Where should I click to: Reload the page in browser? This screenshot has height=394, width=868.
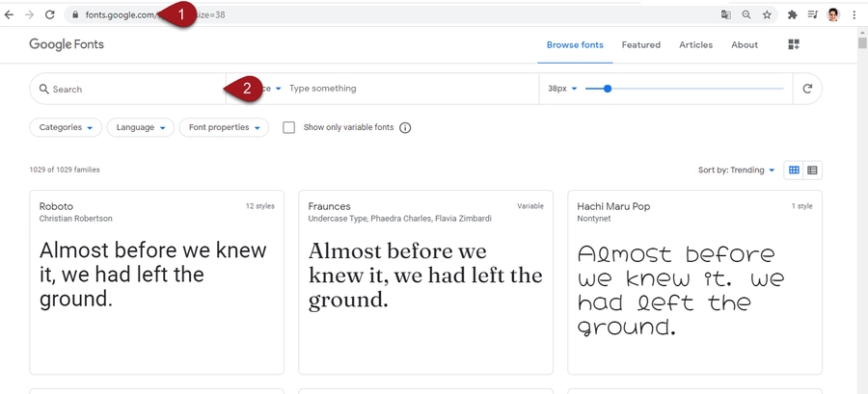click(x=49, y=15)
